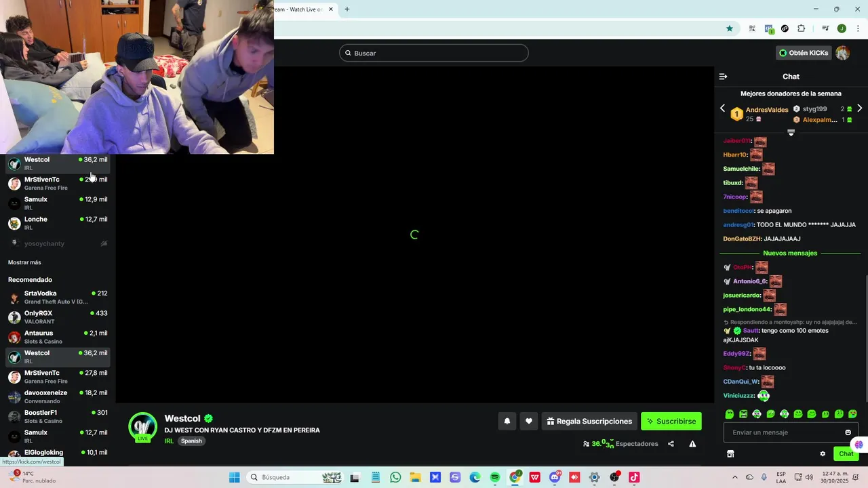Click AndresValdes top donor name
868x488 pixels.
[x=767, y=110]
